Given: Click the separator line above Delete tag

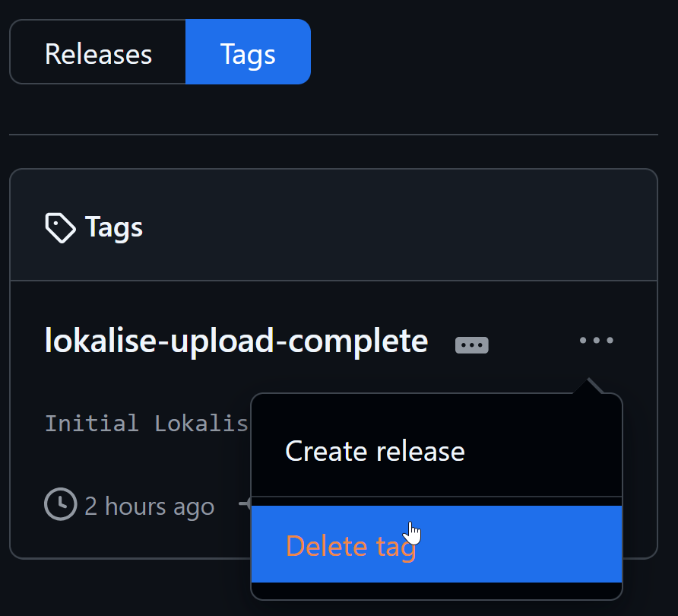Looking at the screenshot, I should (436, 497).
